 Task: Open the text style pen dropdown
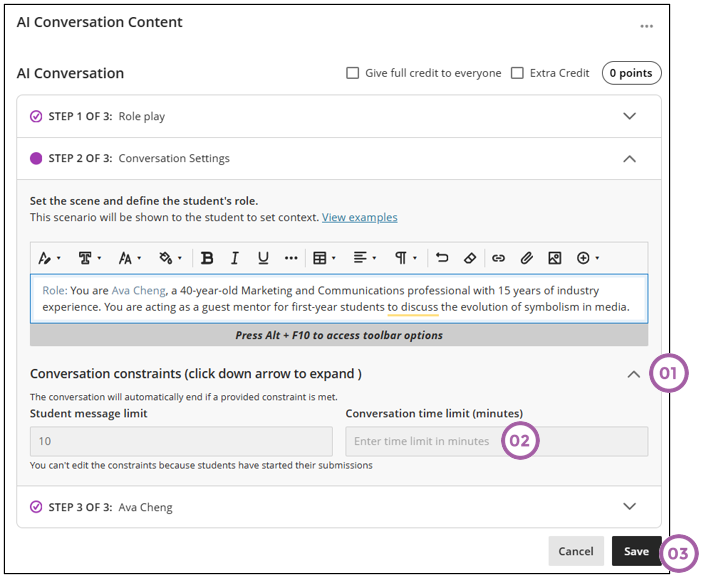click(49, 258)
